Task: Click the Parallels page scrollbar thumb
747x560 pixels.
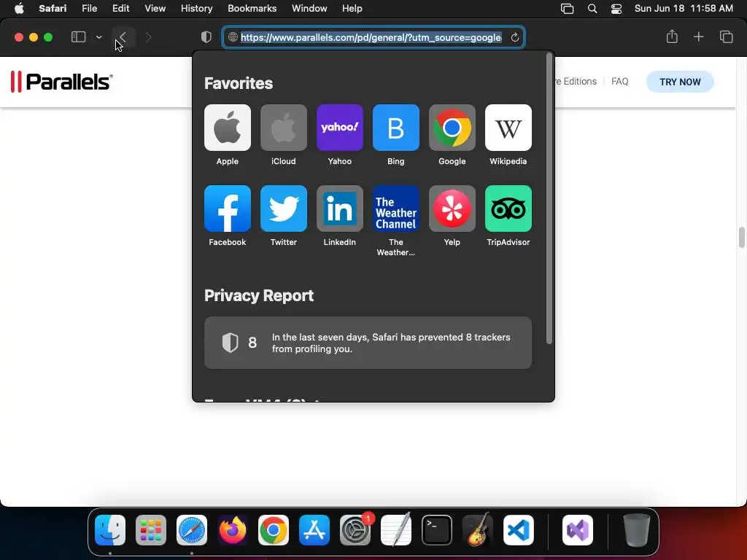Action: [741, 237]
